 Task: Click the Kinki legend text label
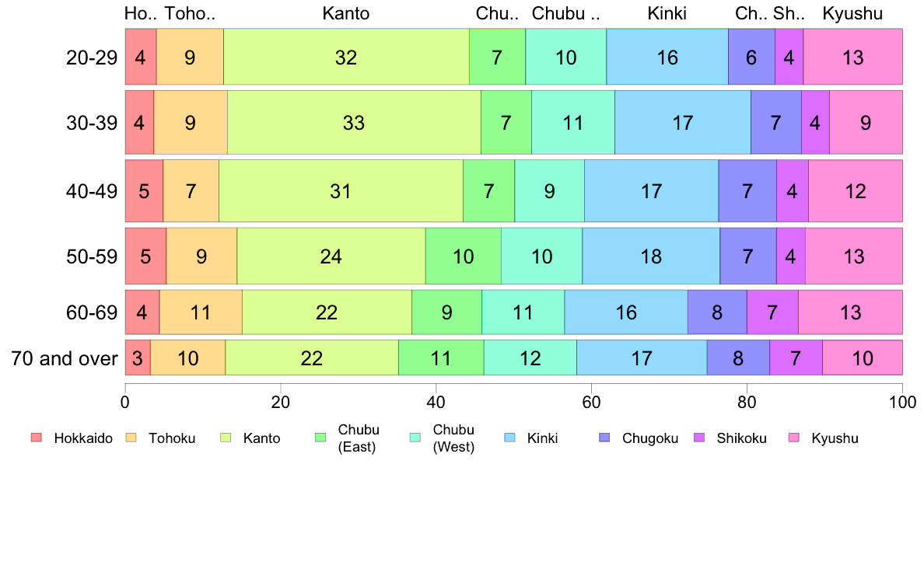(542, 438)
